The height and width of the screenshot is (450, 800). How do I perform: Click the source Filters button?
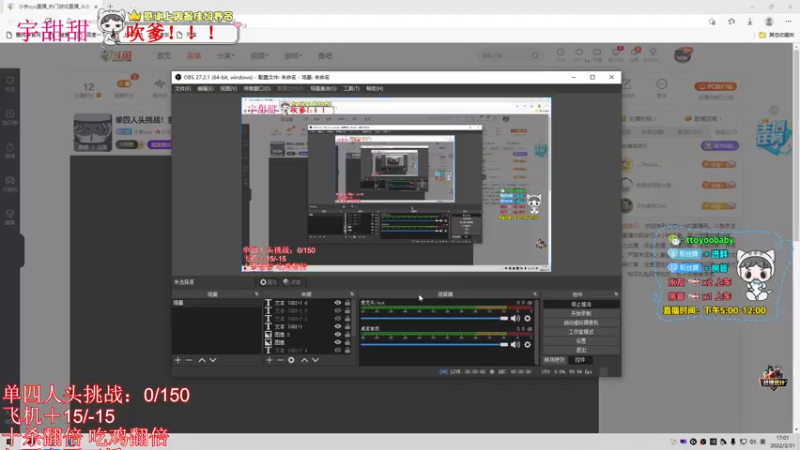click(292, 282)
